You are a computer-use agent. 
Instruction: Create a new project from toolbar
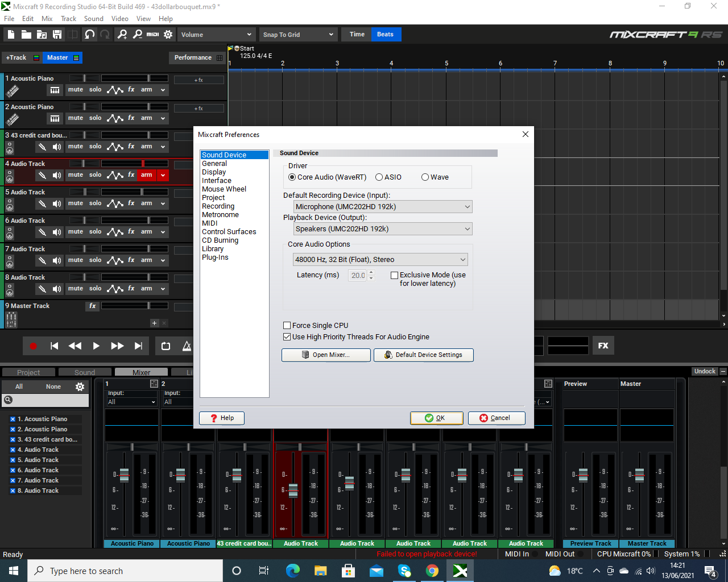click(x=11, y=35)
